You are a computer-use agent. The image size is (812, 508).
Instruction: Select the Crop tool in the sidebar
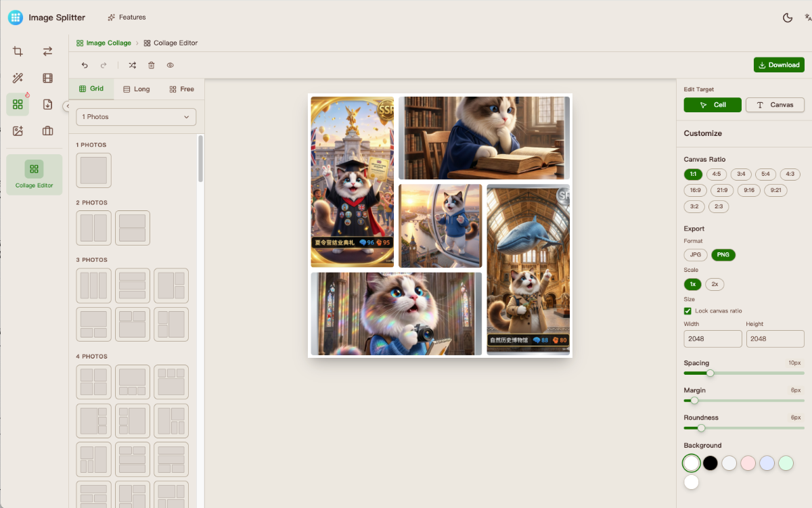coord(18,51)
